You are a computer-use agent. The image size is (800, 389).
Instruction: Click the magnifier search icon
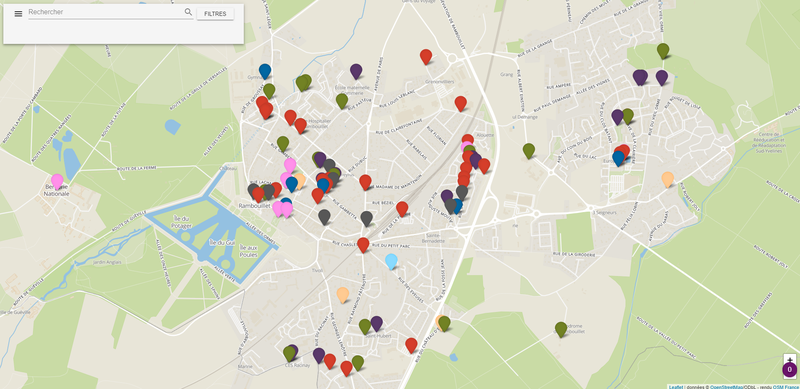(188, 12)
